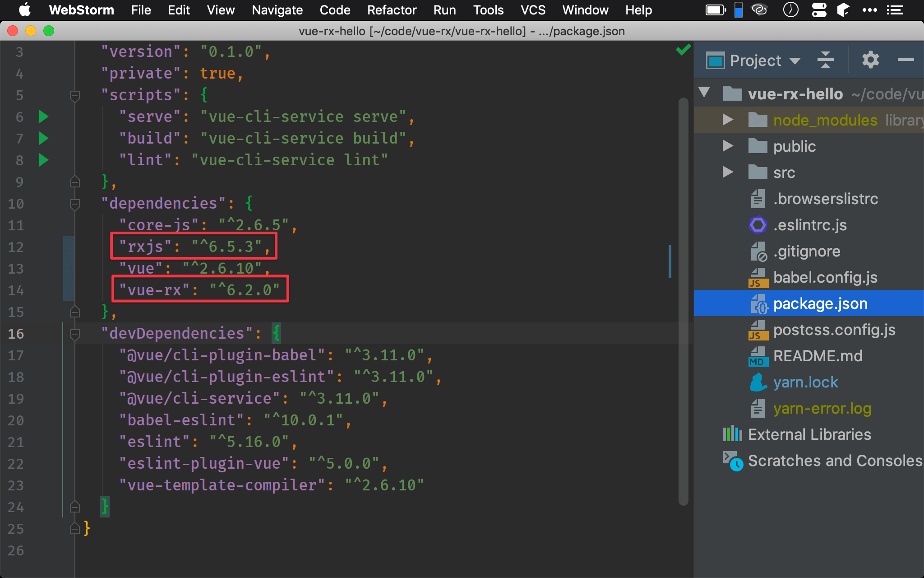Expand the node_modules folder
924x578 pixels.
pos(727,120)
